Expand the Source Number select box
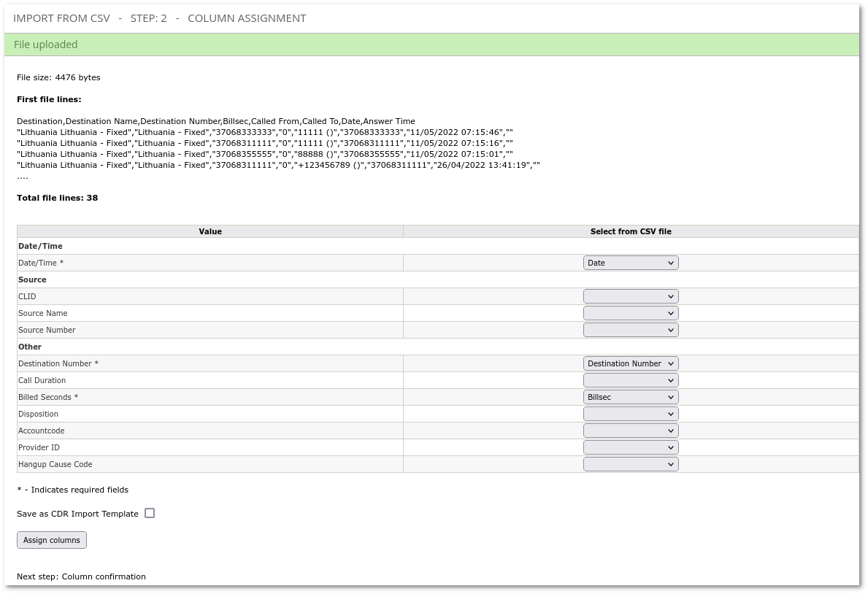 point(631,330)
